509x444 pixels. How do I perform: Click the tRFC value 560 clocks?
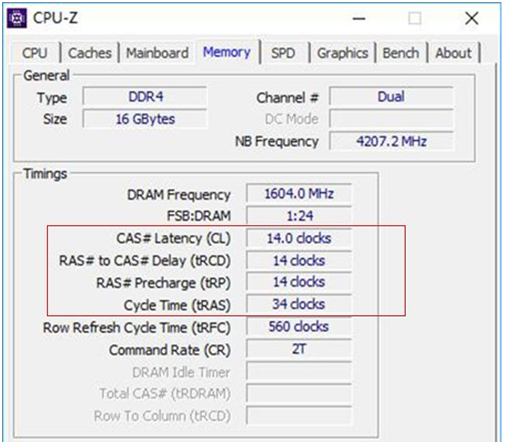point(299,327)
